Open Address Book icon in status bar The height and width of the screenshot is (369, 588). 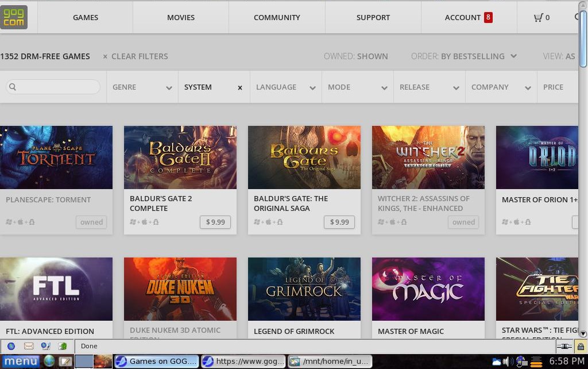point(63,346)
